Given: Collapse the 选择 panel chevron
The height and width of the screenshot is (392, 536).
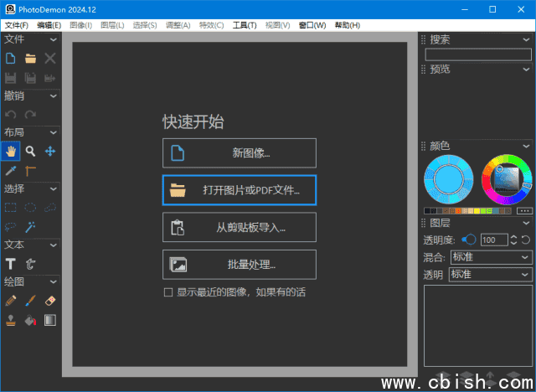Looking at the screenshot, I should tap(54, 188).
